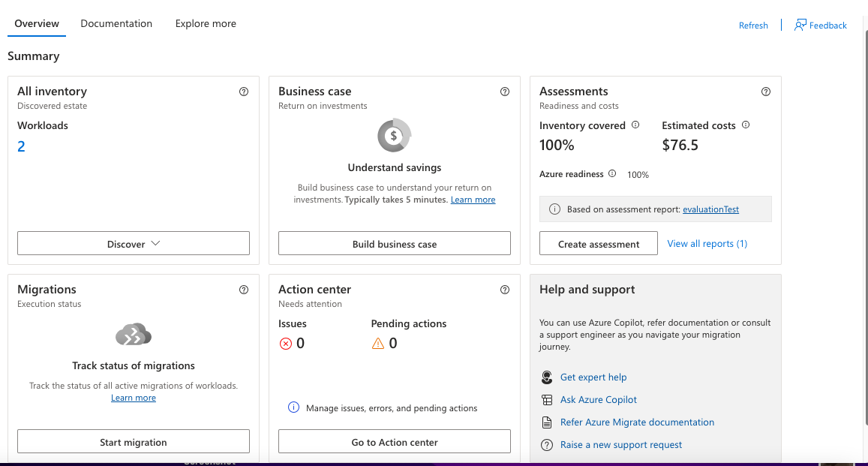This screenshot has height=466, width=868.
Task: Open the Feedback link
Action: tap(827, 26)
